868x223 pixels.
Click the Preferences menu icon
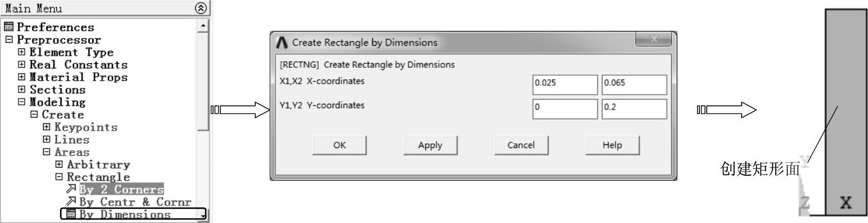9,27
